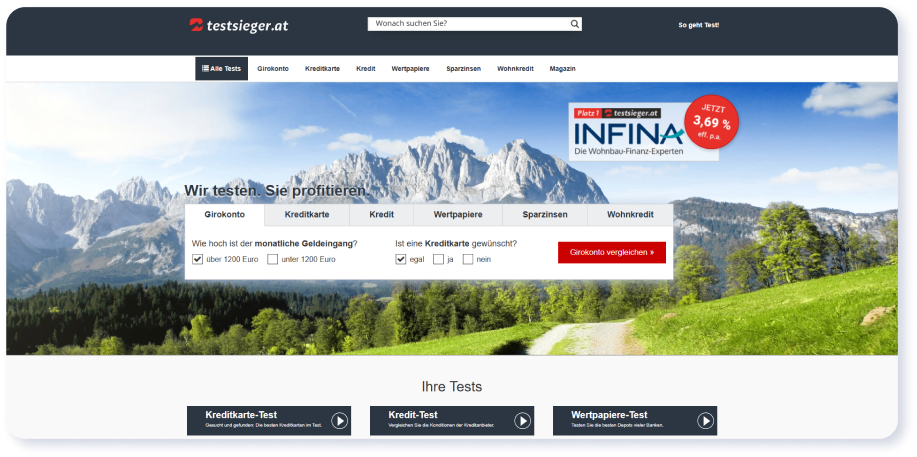917x457 pixels.
Task: Switch to the Wertpapiere comparison tab
Action: tap(458, 215)
